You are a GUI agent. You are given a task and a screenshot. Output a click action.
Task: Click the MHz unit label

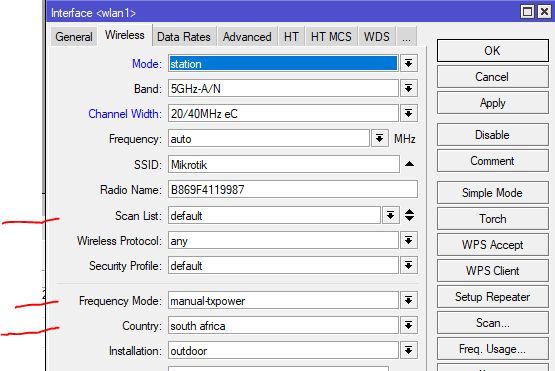coord(405,139)
